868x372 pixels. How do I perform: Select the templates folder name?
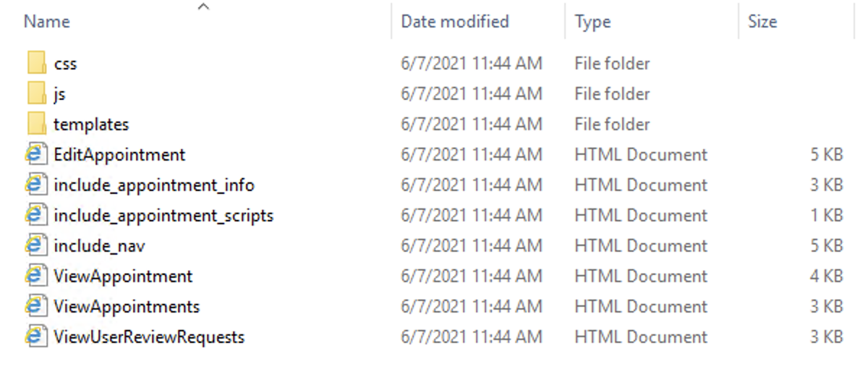[x=91, y=124]
